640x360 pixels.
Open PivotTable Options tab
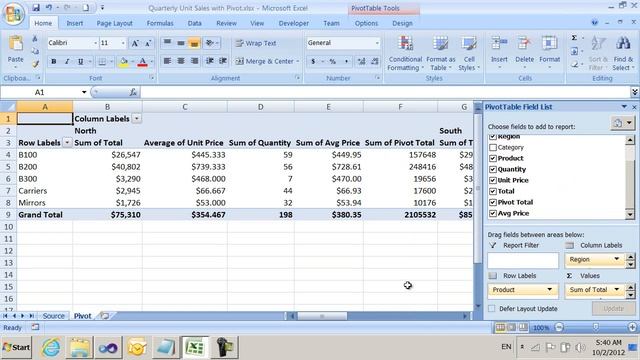pyautogui.click(x=366, y=23)
